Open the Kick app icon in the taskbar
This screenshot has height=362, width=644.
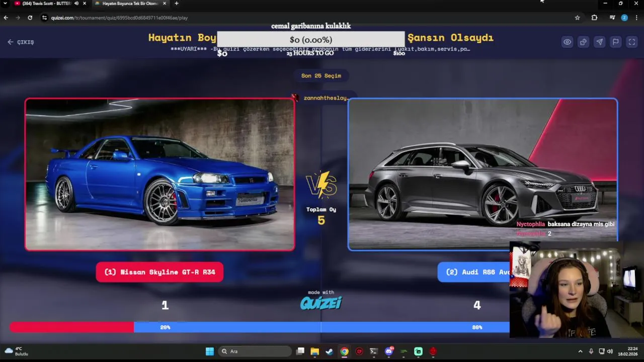(418, 351)
